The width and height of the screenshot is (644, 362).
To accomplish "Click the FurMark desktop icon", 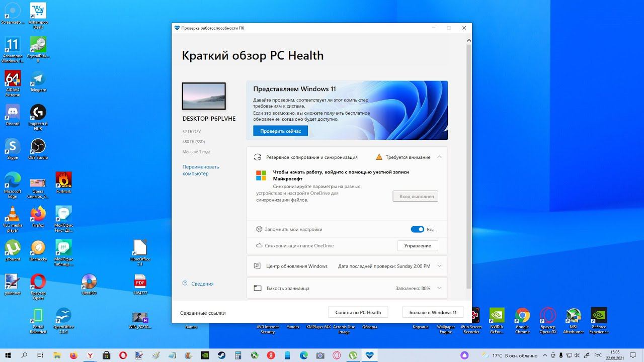I will tap(63, 183).
